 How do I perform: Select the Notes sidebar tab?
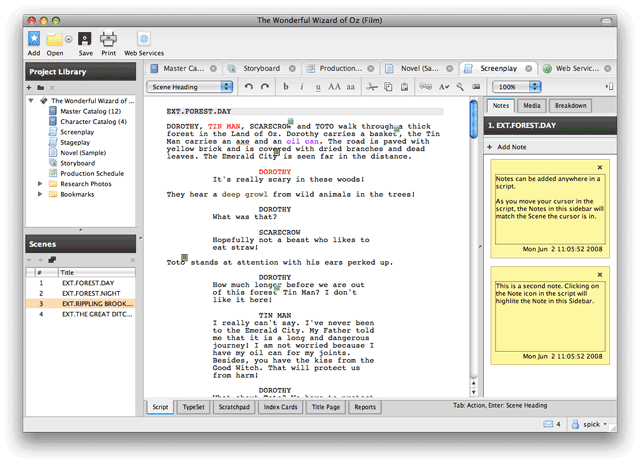(x=500, y=106)
